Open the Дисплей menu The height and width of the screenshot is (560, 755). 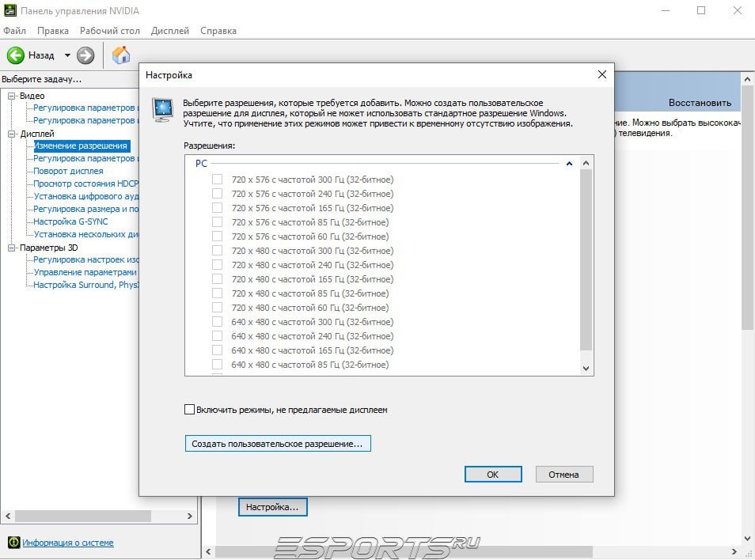pos(170,31)
